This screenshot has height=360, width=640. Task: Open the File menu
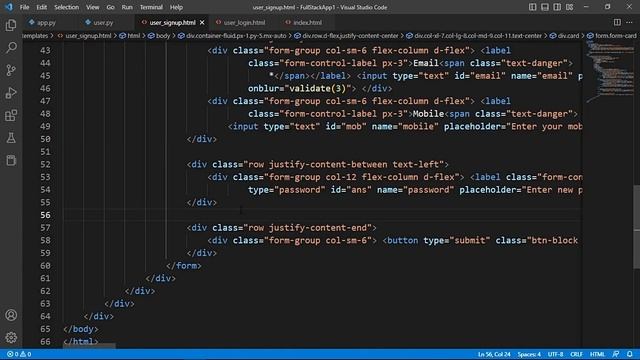click(24, 7)
